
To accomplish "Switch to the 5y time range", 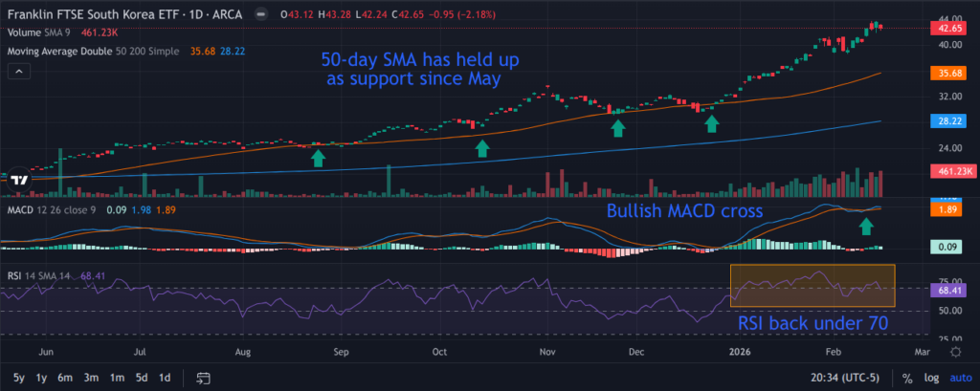I will (x=17, y=377).
